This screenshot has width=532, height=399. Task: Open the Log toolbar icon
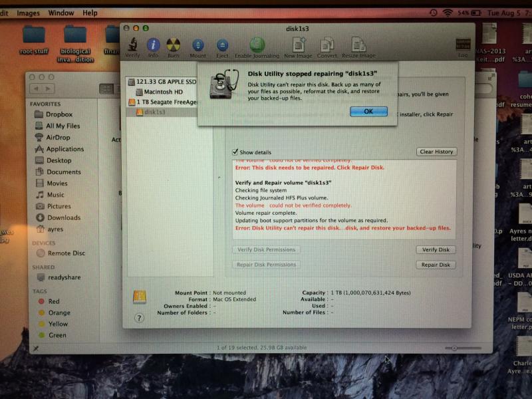pyautogui.click(x=463, y=48)
